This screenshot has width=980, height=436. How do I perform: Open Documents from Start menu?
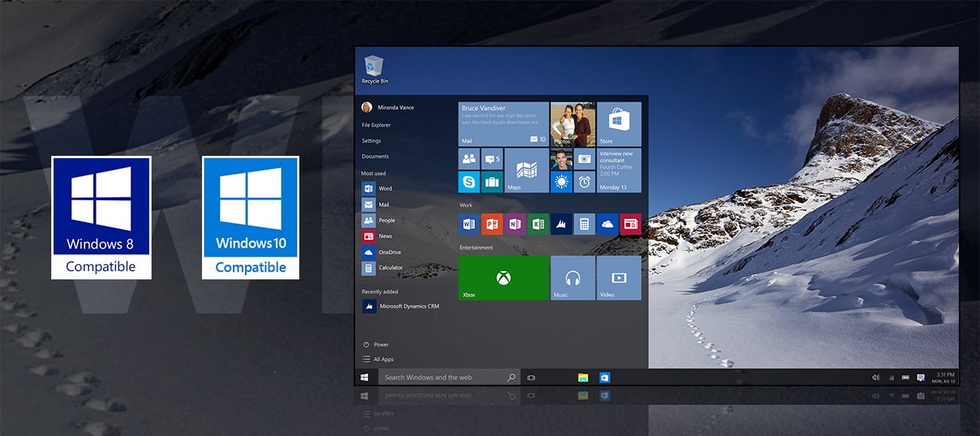[375, 157]
